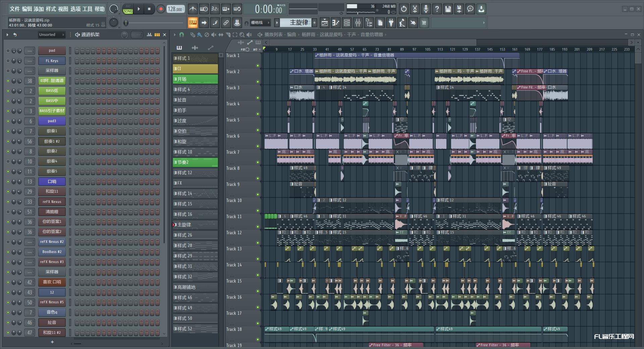Toggle the link button in toolbar
The width and height of the screenshot is (644, 349).
pyautogui.click(x=226, y=23)
